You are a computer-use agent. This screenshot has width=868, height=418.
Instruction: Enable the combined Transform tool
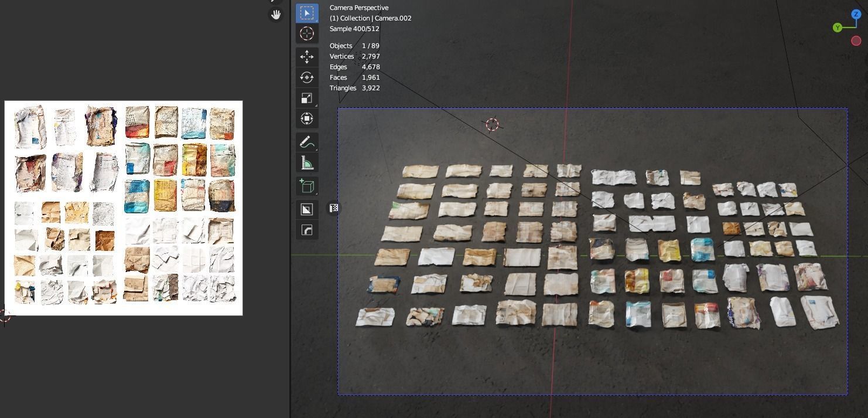tap(307, 118)
